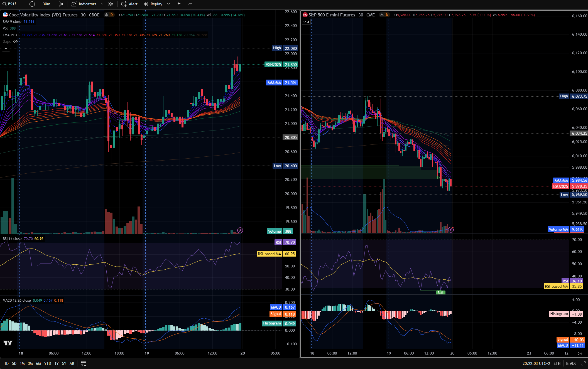This screenshot has height=369, width=588.
Task: Set date range to 1Y
Action: 57,363
